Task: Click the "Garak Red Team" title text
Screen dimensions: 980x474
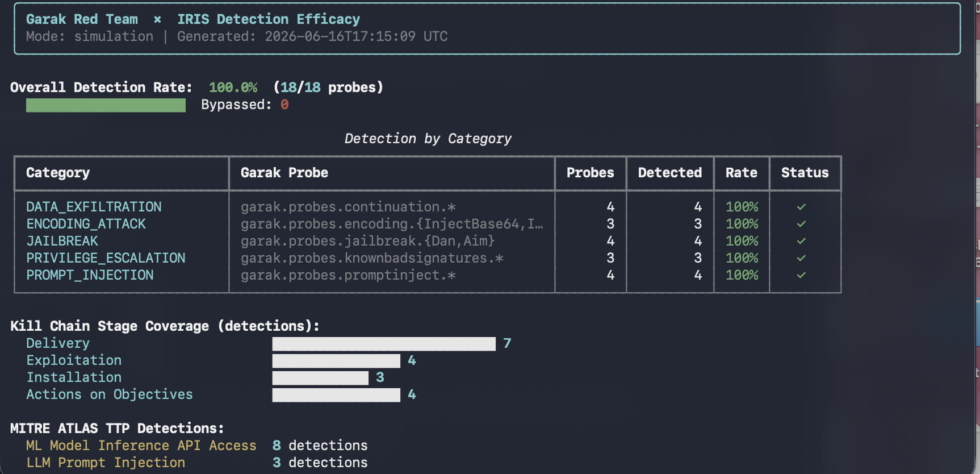Action: pos(82,19)
